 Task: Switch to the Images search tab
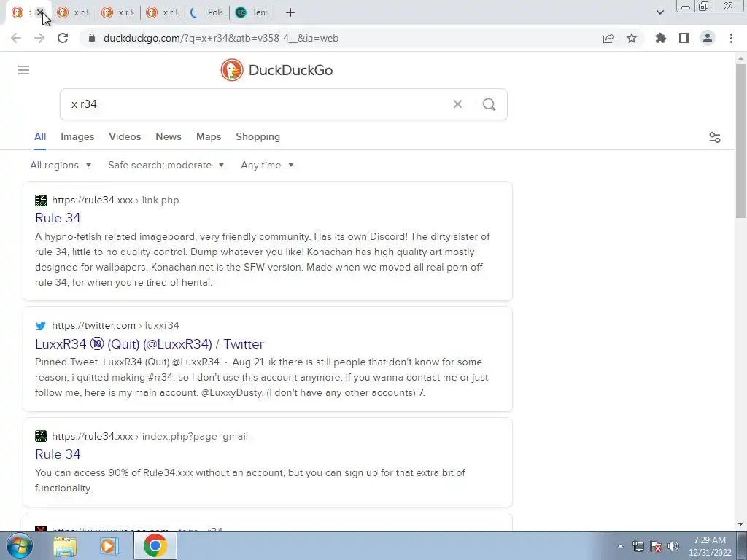(x=77, y=136)
